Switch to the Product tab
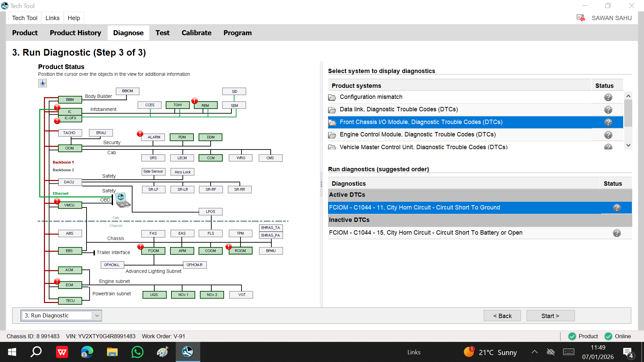 [25, 33]
